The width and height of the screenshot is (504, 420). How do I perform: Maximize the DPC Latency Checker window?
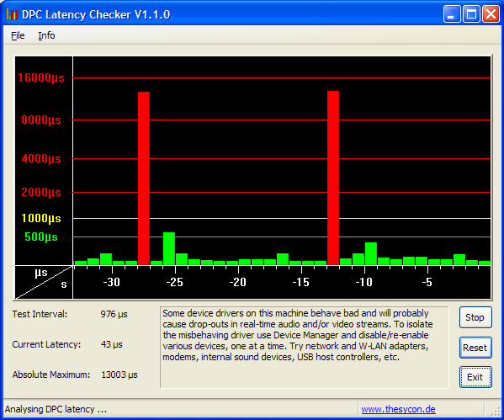[x=471, y=14]
